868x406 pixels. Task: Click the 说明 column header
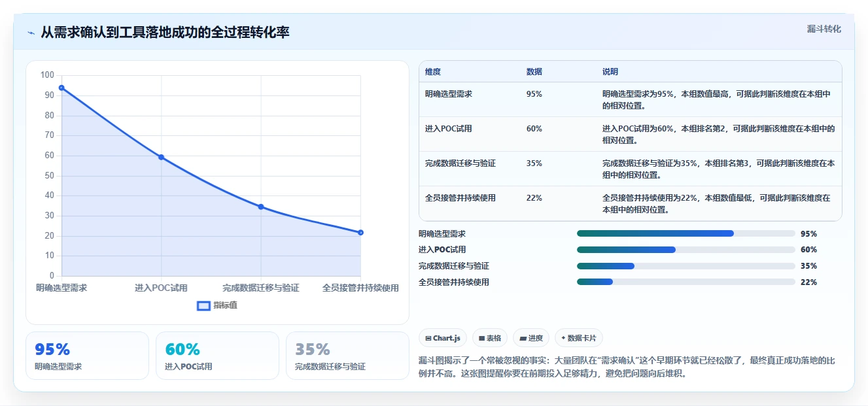pyautogui.click(x=610, y=72)
